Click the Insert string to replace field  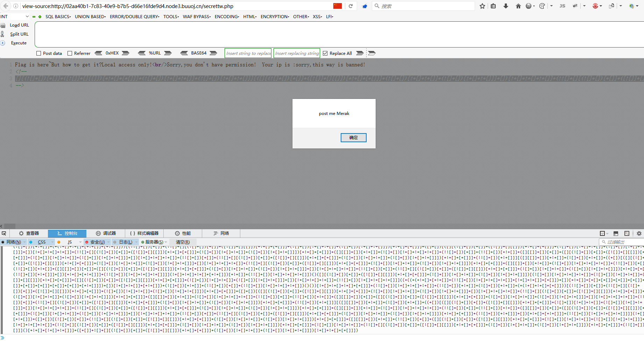(x=248, y=53)
